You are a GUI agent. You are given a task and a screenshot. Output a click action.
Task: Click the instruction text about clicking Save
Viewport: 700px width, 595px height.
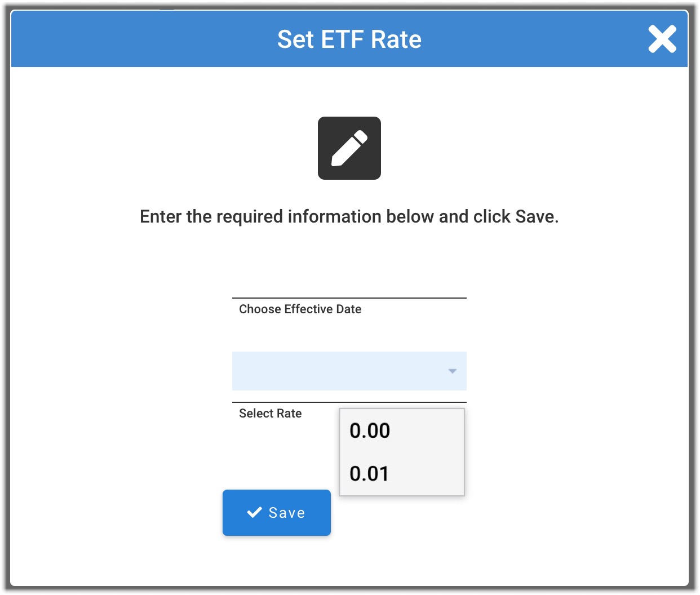click(349, 216)
